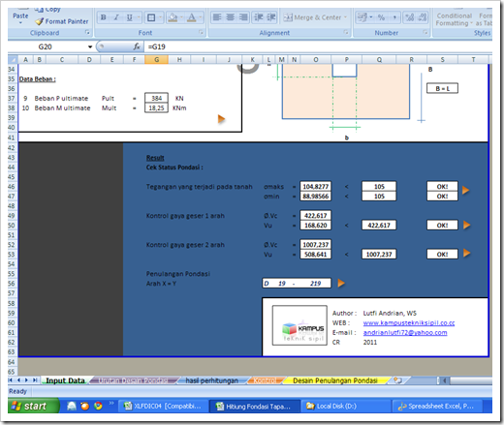The image size is (504, 425).
Task: Toggle Italic formatting button
Action: pos(116,17)
